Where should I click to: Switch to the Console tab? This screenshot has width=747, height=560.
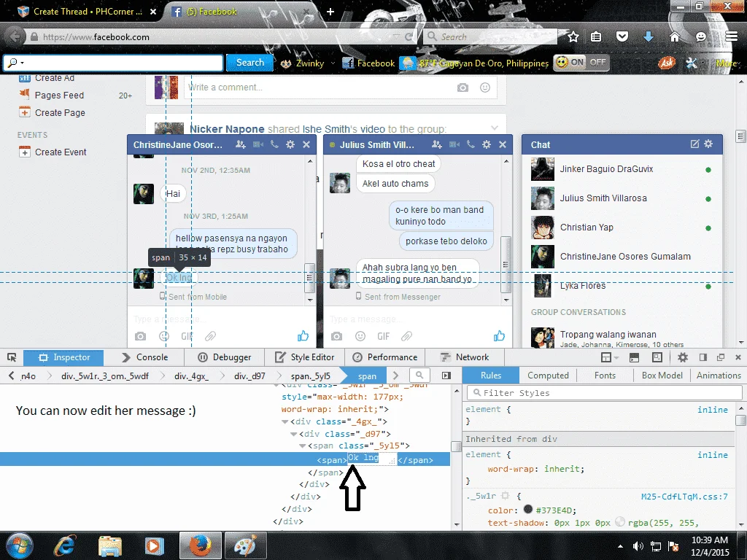pos(144,357)
